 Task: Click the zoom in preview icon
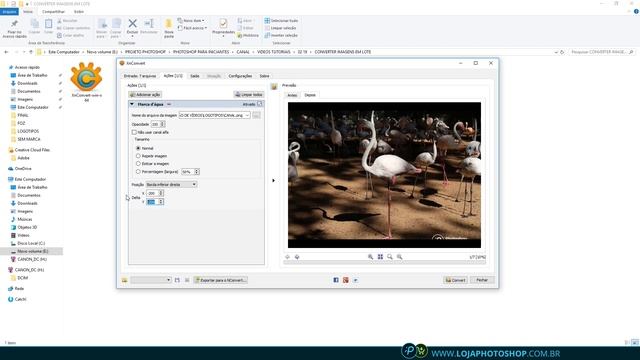click(x=371, y=257)
